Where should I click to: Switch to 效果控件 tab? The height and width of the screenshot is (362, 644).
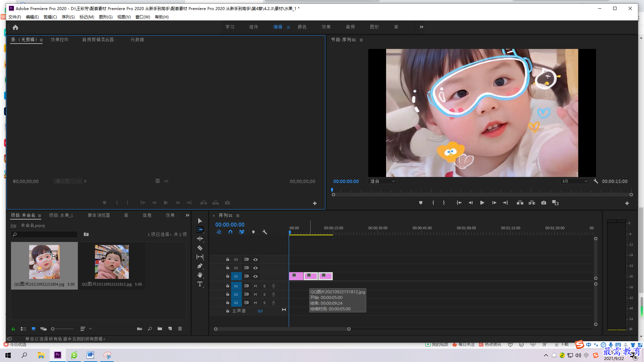pyautogui.click(x=59, y=40)
